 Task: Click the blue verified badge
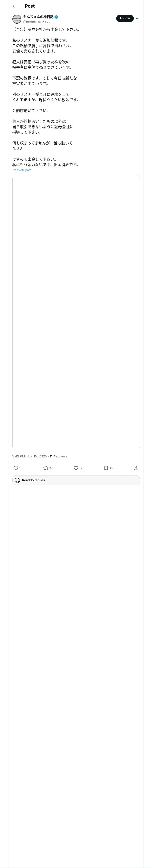(56, 16)
